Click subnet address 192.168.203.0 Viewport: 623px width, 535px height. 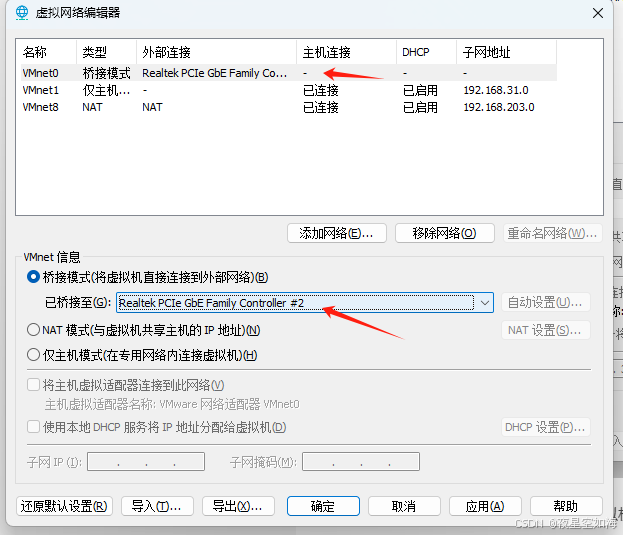[x=499, y=107]
